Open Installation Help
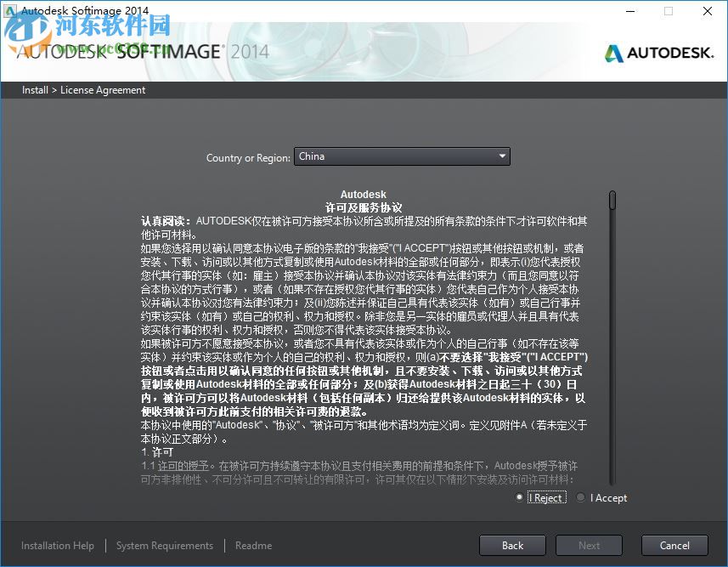This screenshot has height=567, width=728. coord(57,546)
